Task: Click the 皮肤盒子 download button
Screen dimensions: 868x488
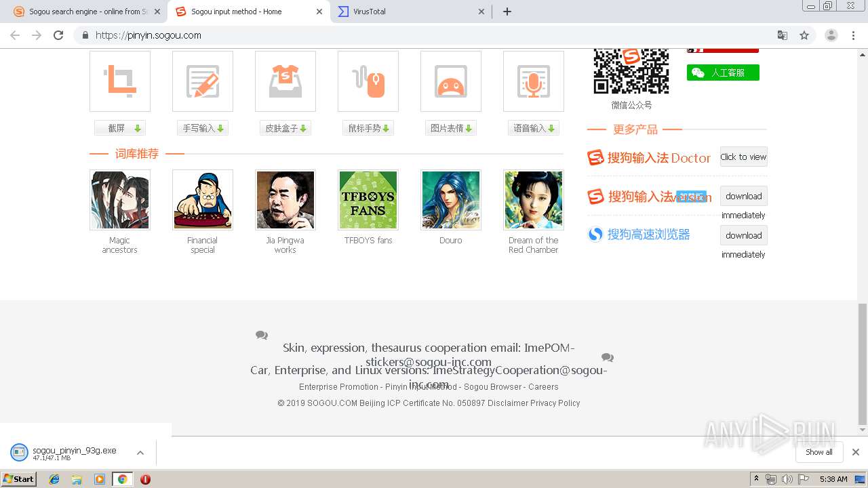Action: [x=285, y=128]
